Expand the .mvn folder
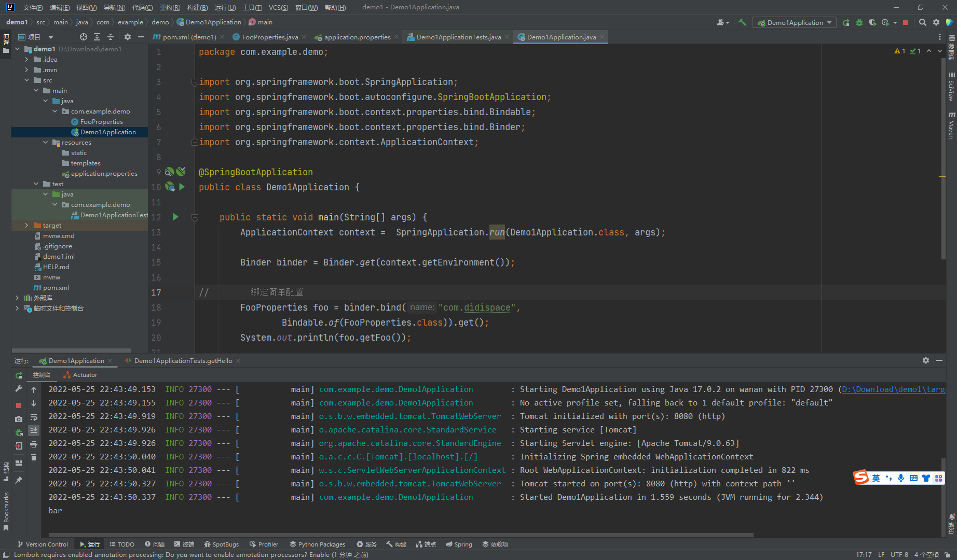The image size is (957, 560). [26, 69]
